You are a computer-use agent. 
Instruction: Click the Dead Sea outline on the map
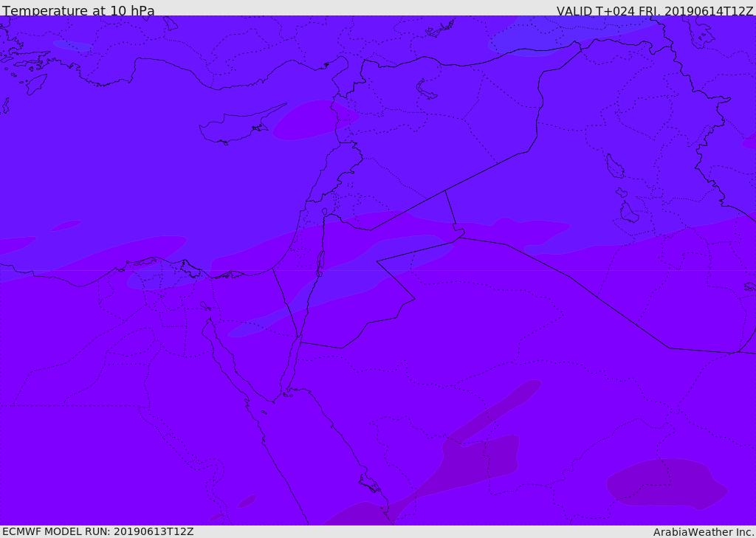(x=320, y=263)
